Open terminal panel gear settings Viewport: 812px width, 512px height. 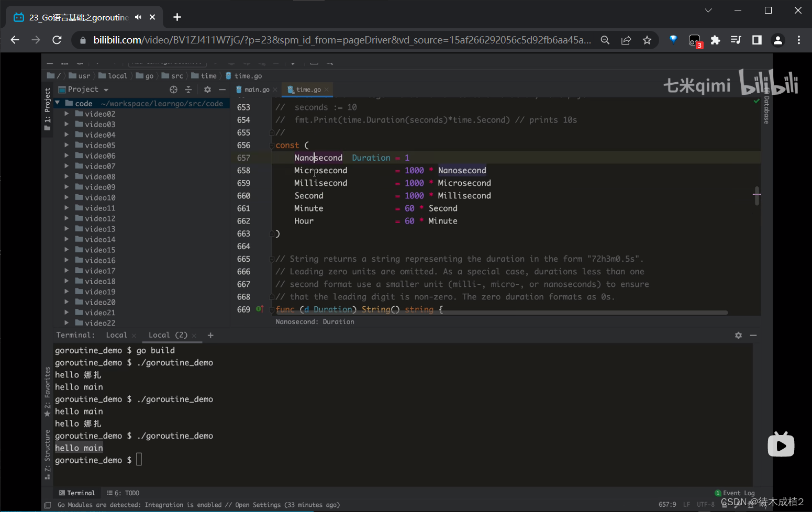click(738, 335)
